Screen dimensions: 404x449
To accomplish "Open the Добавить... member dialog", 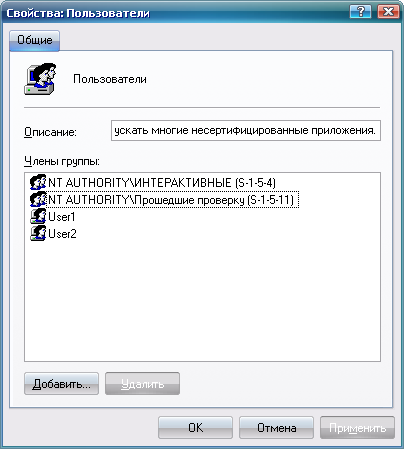I will 61,384.
